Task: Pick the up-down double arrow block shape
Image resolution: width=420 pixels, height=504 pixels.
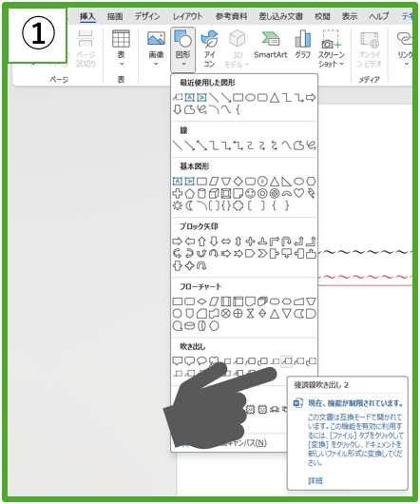Action: pos(238,242)
